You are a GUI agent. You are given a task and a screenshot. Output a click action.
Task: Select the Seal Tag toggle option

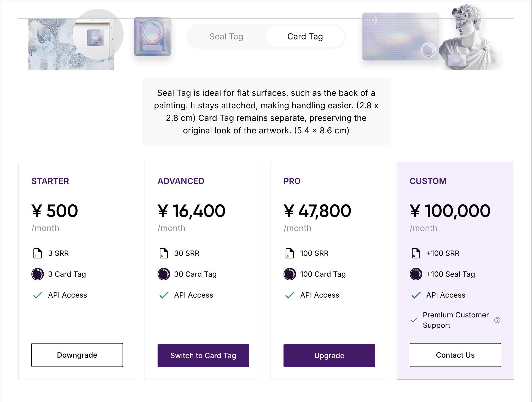coord(226,37)
